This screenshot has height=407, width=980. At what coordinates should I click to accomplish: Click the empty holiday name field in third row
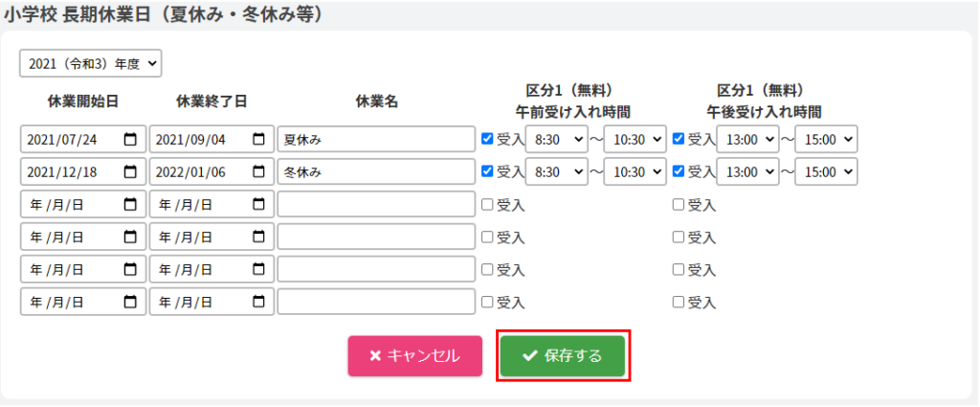[x=376, y=205]
